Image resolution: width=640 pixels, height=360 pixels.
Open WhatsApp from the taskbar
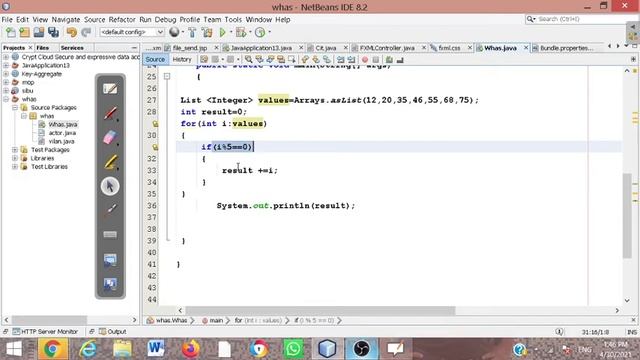point(293,349)
